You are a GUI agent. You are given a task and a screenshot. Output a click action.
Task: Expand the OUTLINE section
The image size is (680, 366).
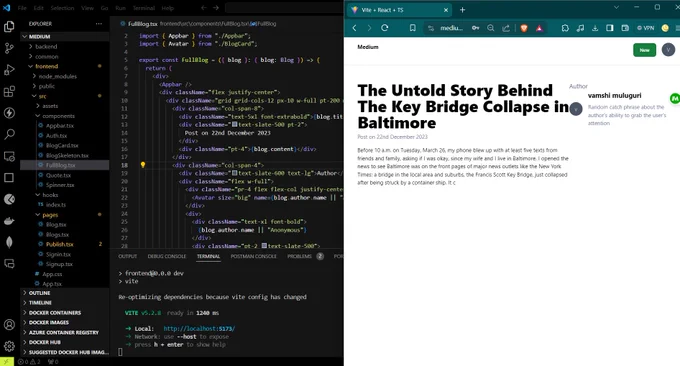pyautogui.click(x=65, y=293)
